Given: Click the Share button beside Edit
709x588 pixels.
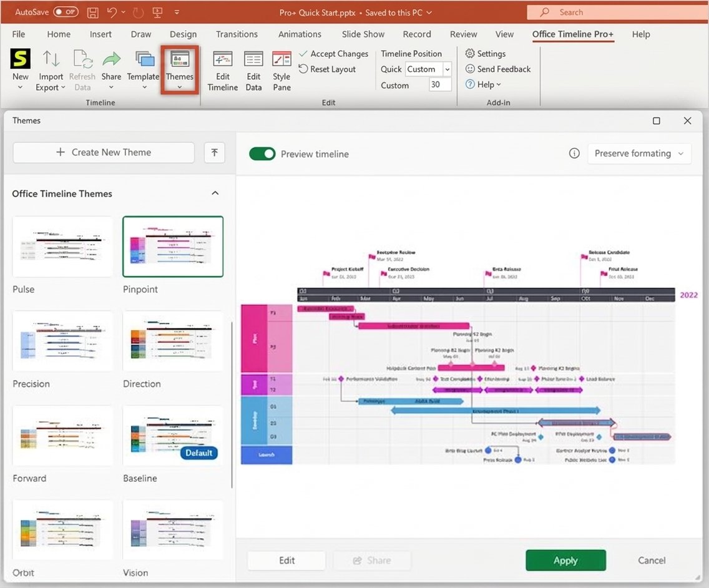Looking at the screenshot, I should (372, 561).
